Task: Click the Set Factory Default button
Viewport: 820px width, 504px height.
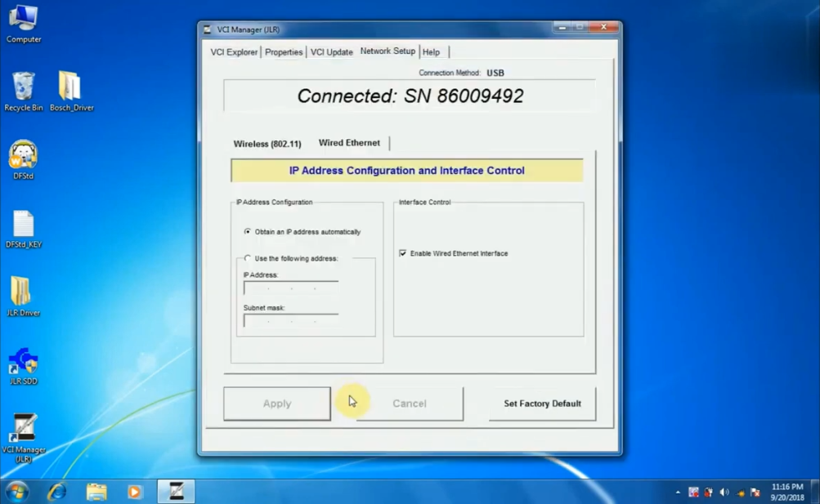Action: click(542, 404)
